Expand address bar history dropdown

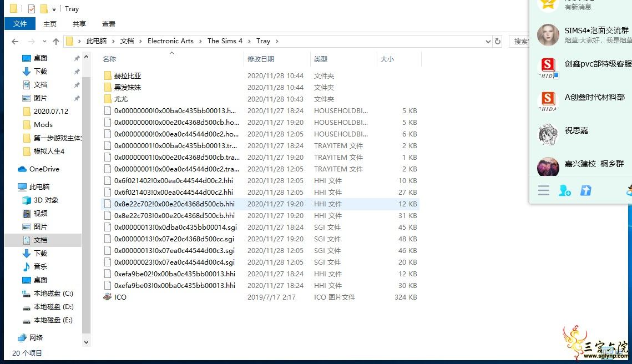click(x=488, y=41)
